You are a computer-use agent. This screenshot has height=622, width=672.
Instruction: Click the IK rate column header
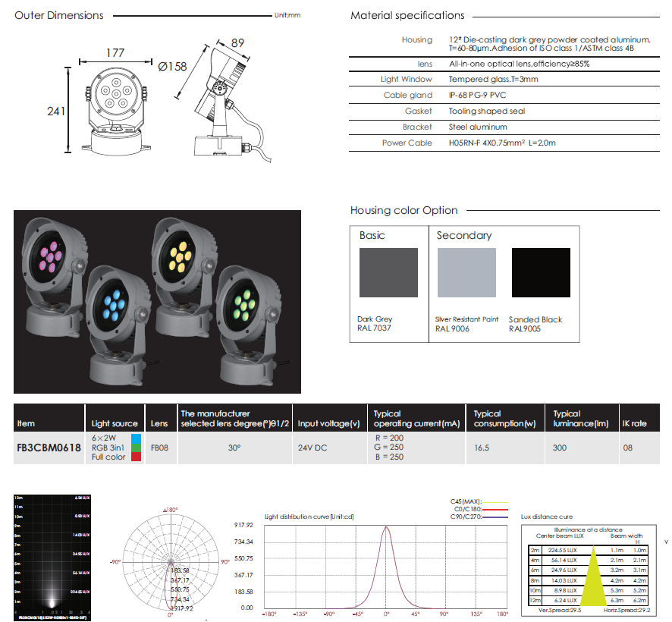(x=634, y=423)
